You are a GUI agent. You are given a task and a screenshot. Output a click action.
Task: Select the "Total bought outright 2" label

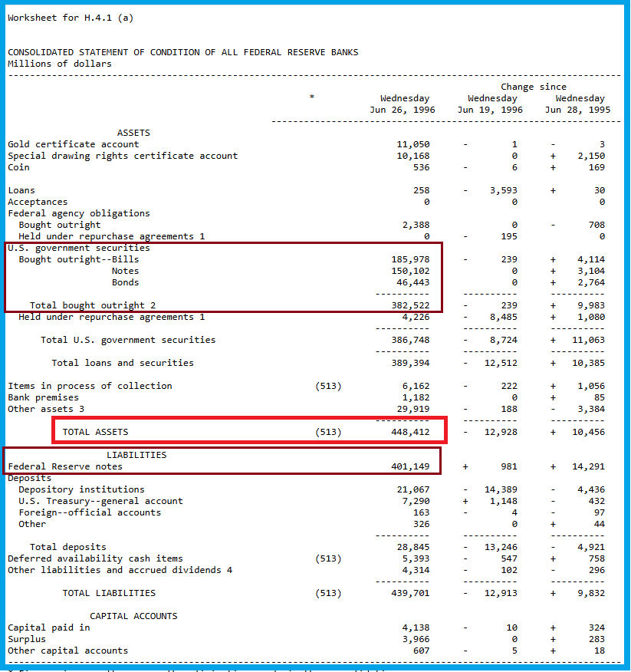point(93,305)
